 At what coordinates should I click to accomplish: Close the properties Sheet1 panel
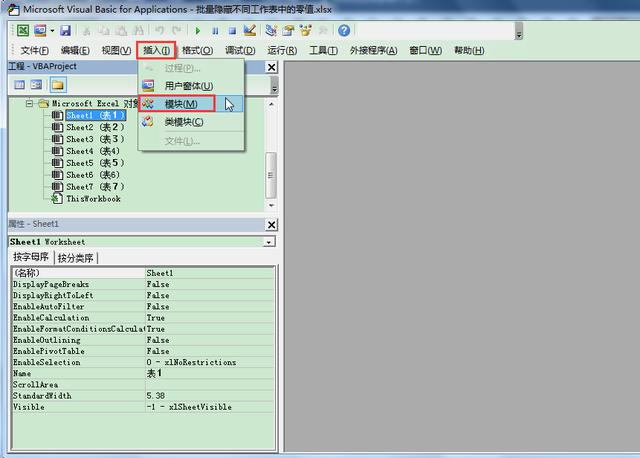click(271, 225)
